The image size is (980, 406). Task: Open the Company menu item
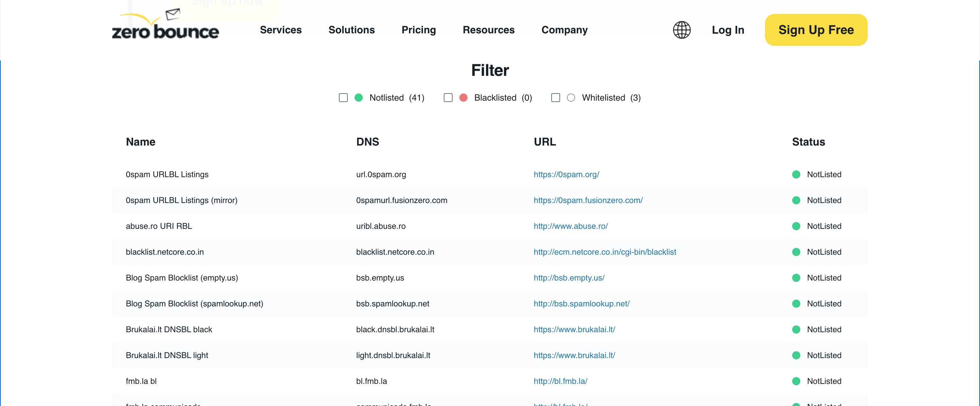(x=564, y=30)
